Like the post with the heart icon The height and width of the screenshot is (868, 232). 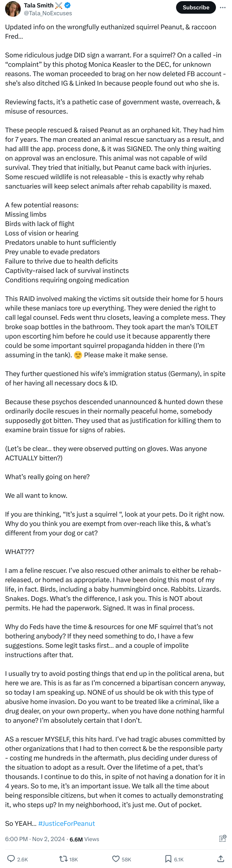pos(116,859)
